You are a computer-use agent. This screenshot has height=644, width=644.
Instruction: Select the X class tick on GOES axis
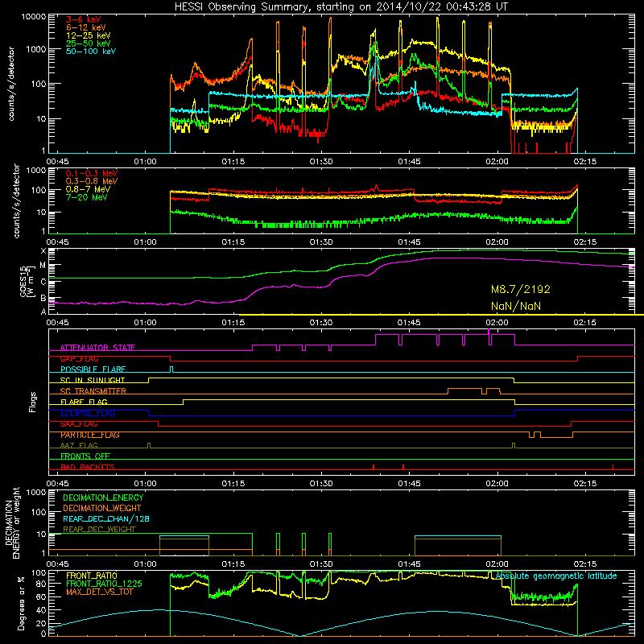[43, 251]
